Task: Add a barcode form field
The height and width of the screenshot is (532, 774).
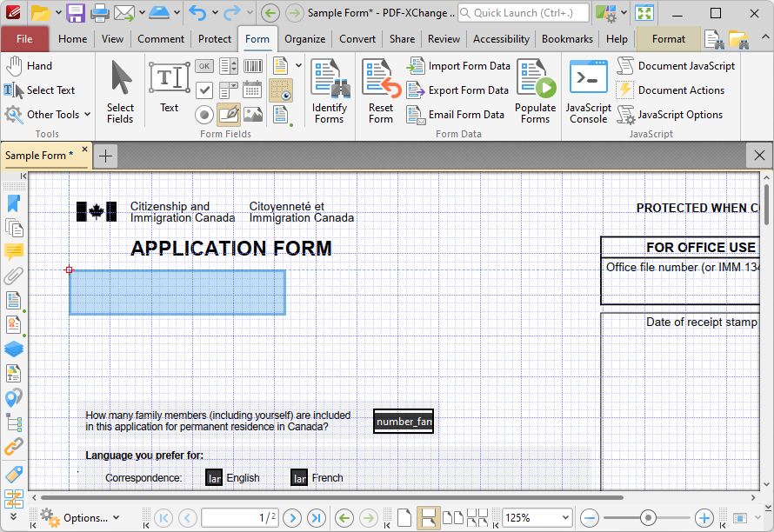Action: tap(253, 66)
